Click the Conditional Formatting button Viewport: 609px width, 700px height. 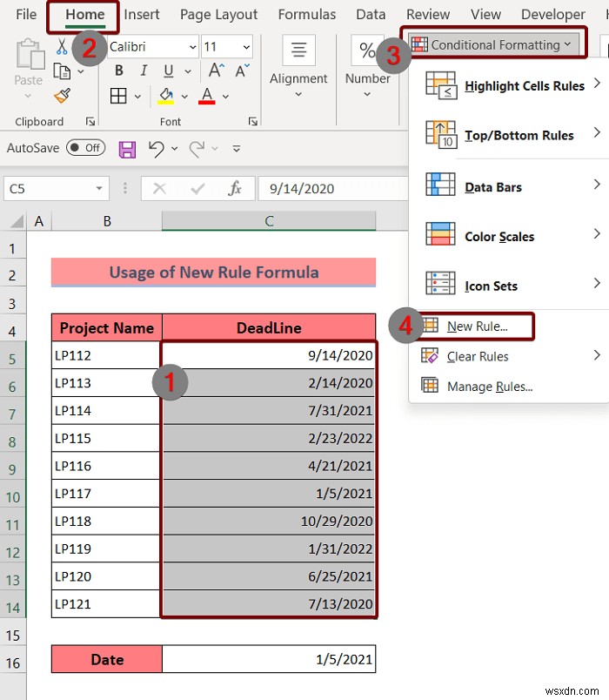pos(492,44)
